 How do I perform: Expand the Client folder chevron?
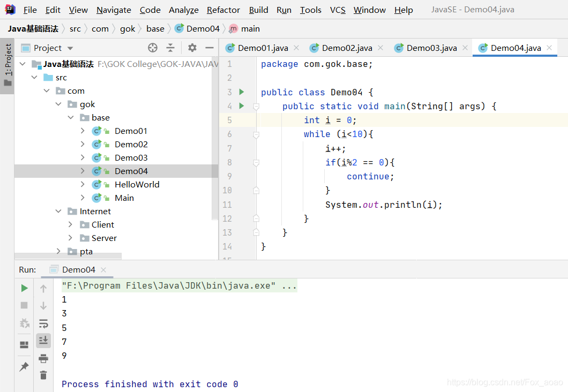tap(71, 224)
